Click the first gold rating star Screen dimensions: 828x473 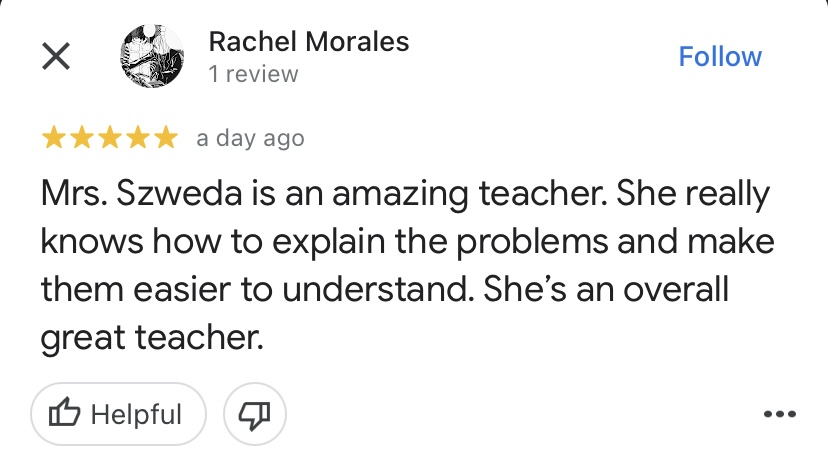tap(54, 138)
